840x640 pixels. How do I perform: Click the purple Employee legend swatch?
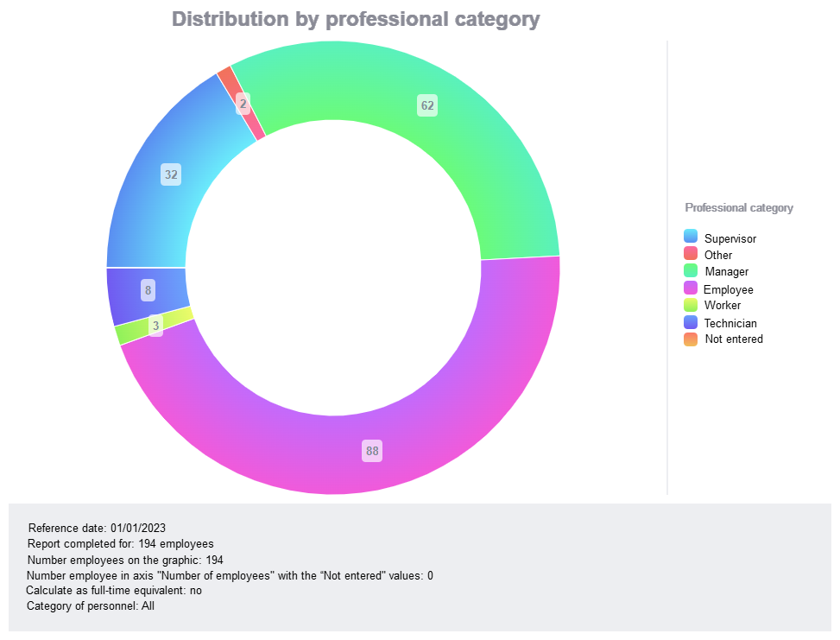coord(691,288)
